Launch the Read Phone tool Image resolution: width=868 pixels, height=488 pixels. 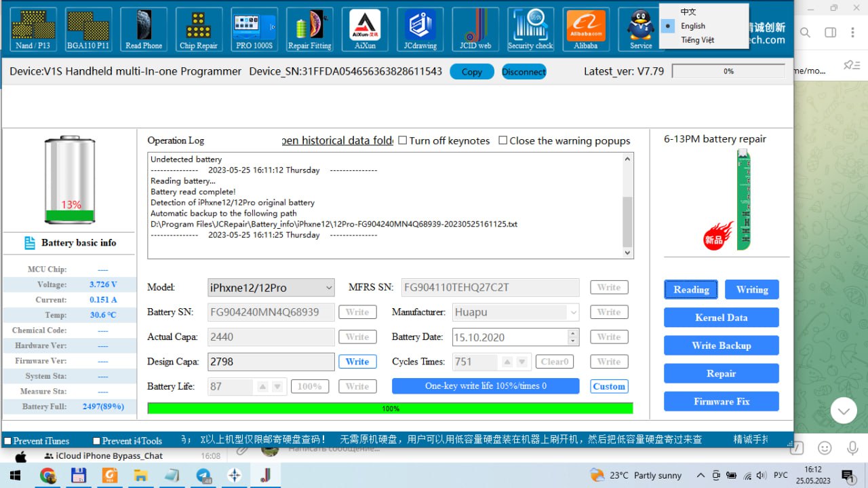(144, 29)
